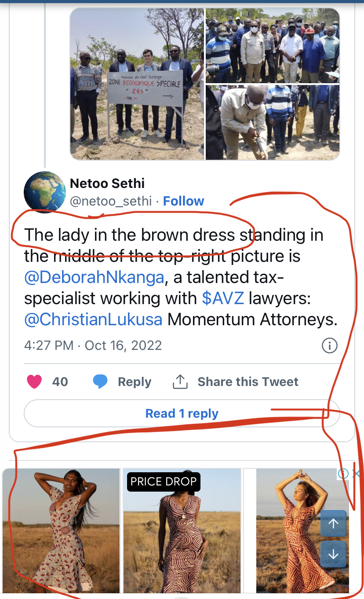The height and width of the screenshot is (599, 364).
Task: Open the tweet info circle icon
Action: click(x=330, y=345)
